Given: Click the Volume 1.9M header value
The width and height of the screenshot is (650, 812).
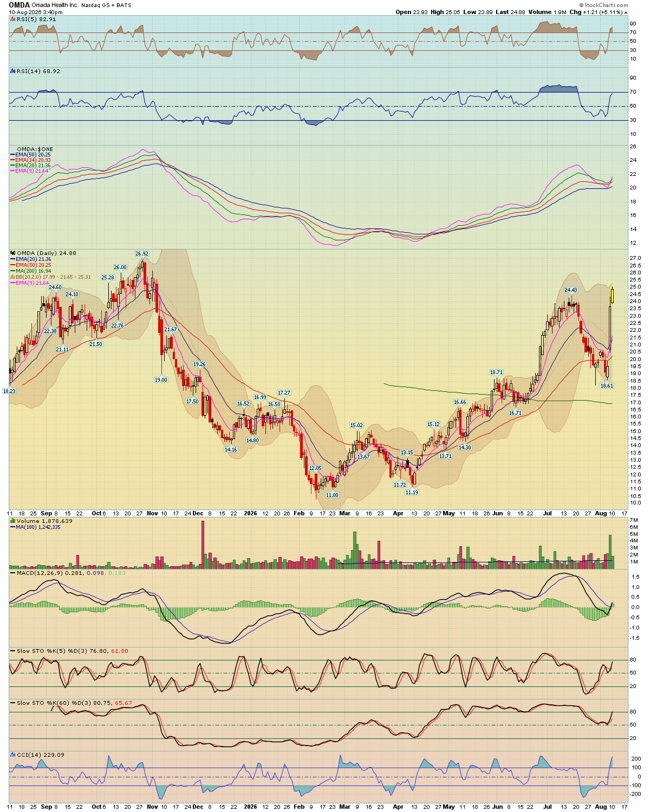Looking at the screenshot, I should click(547, 12).
